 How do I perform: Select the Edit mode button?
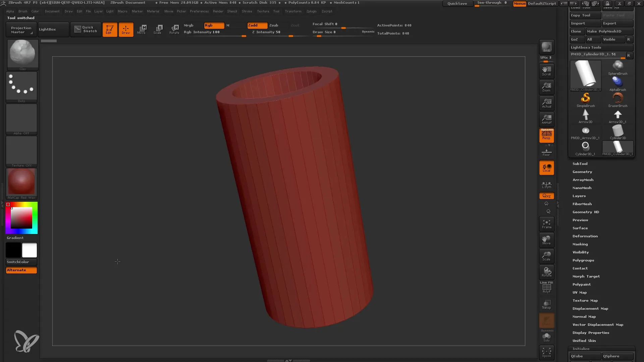(x=109, y=29)
